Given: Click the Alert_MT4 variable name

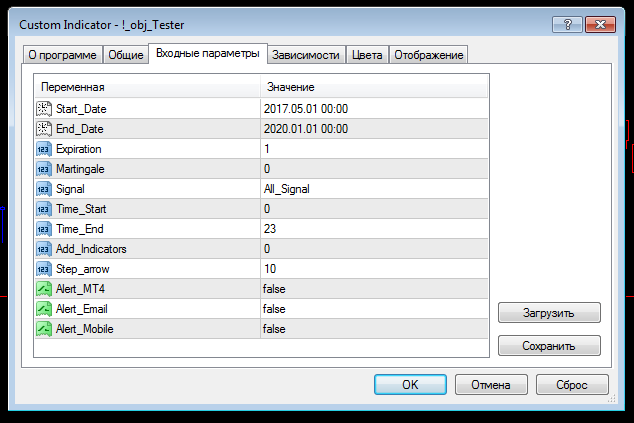Looking at the screenshot, I should pos(80,289).
